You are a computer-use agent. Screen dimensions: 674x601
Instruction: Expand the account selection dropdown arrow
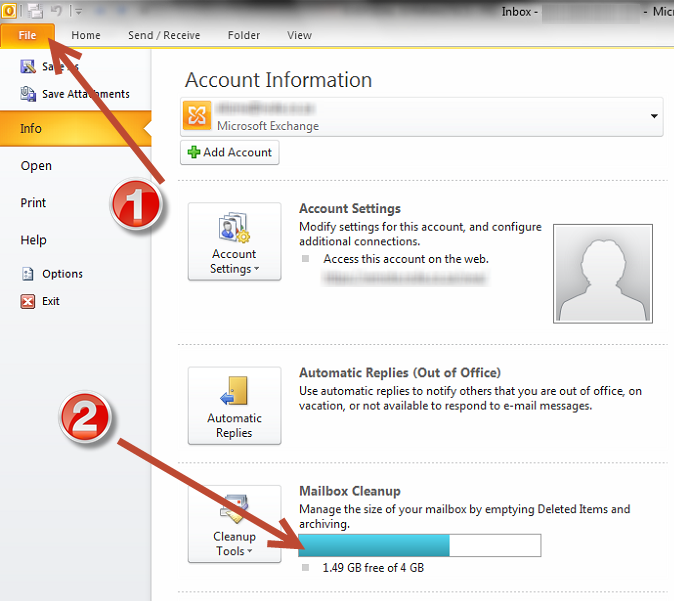(654, 116)
